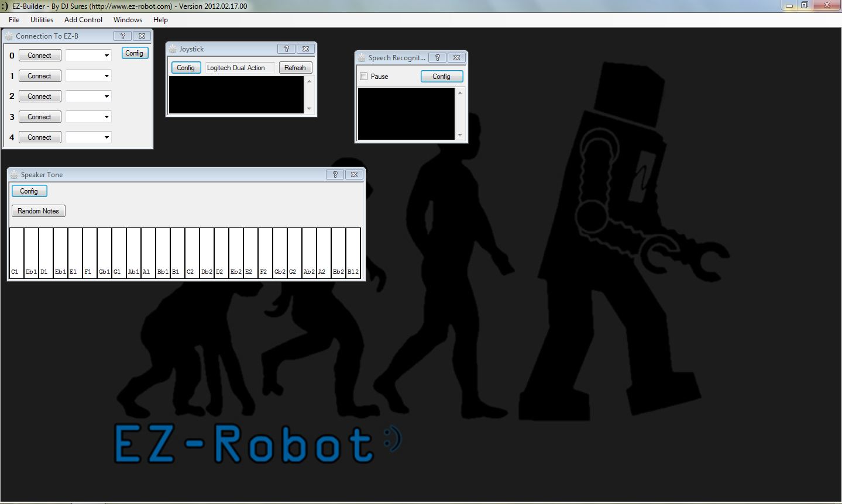Image resolution: width=842 pixels, height=504 pixels.
Task: Play the B1 piano key
Action: pyautogui.click(x=177, y=253)
